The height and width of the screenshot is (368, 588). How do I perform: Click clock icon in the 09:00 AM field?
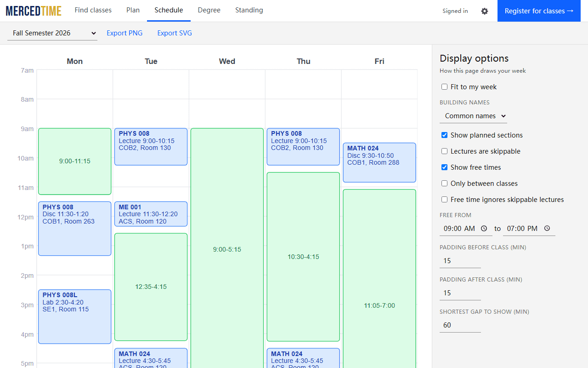[x=484, y=229]
